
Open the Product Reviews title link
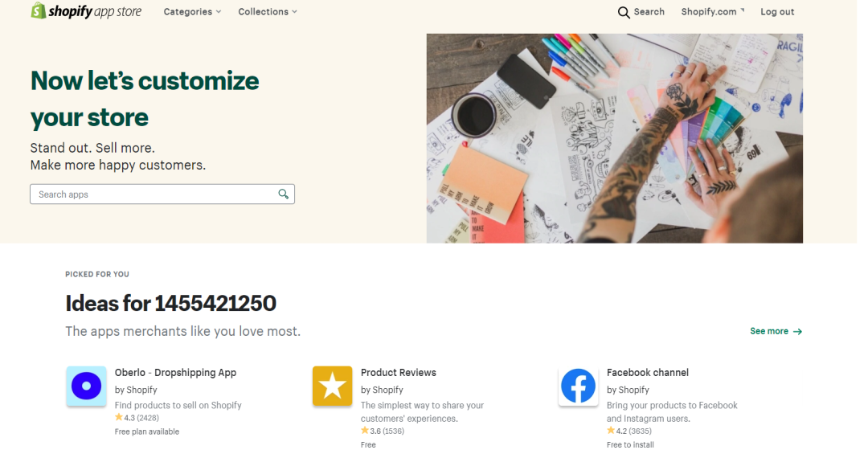399,373
